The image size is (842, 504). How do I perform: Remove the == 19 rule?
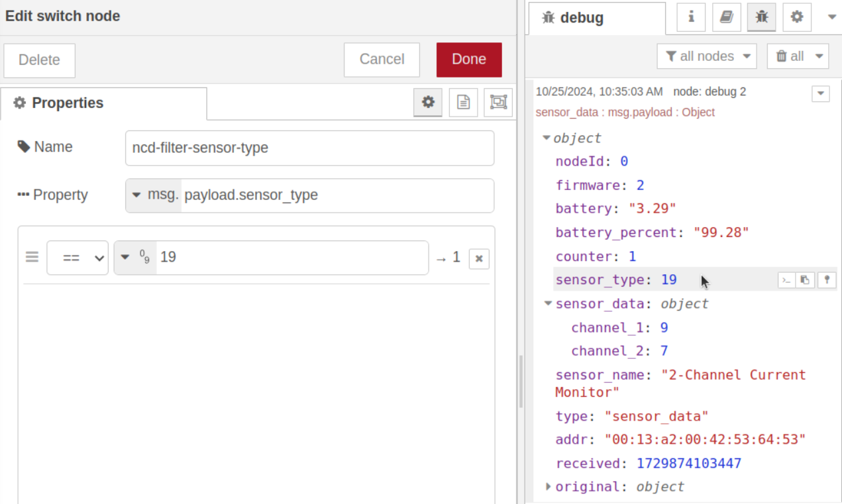pos(479,258)
